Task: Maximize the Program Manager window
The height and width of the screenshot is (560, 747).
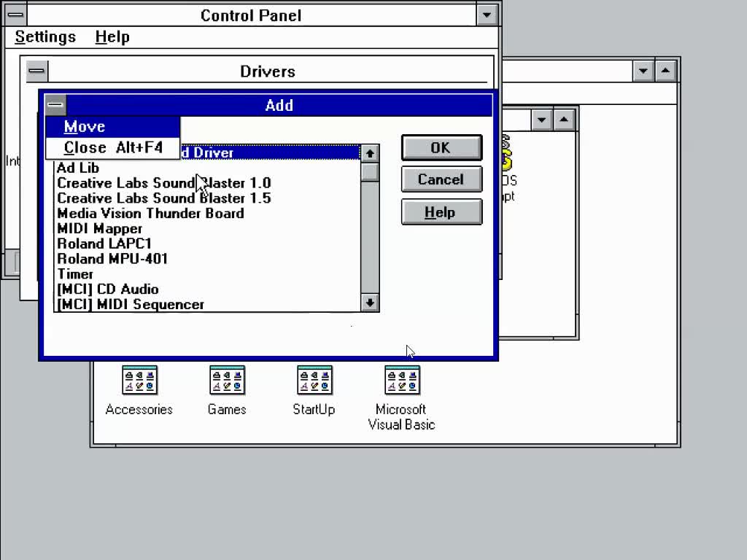Action: (665, 71)
